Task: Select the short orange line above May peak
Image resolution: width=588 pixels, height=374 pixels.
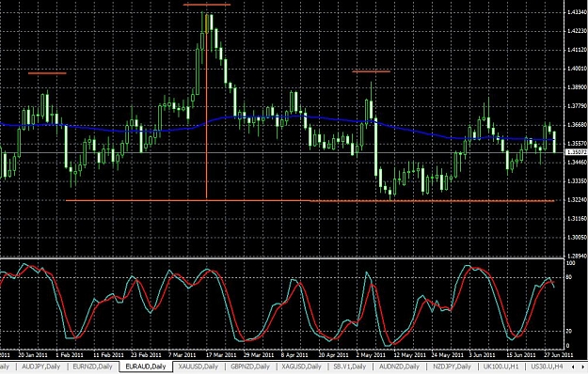Action: (x=372, y=71)
